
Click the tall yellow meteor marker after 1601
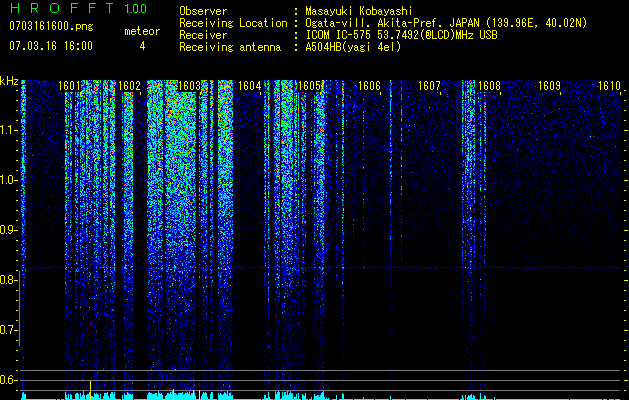tap(91, 390)
